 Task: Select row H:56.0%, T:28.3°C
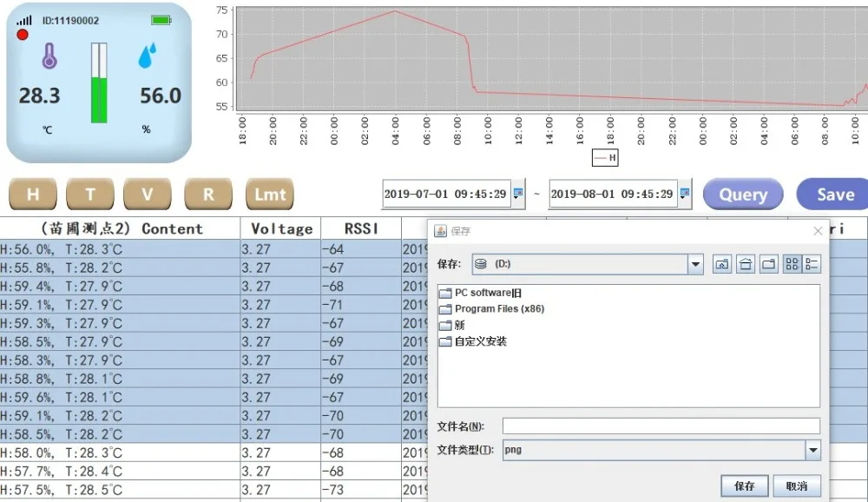(x=120, y=249)
